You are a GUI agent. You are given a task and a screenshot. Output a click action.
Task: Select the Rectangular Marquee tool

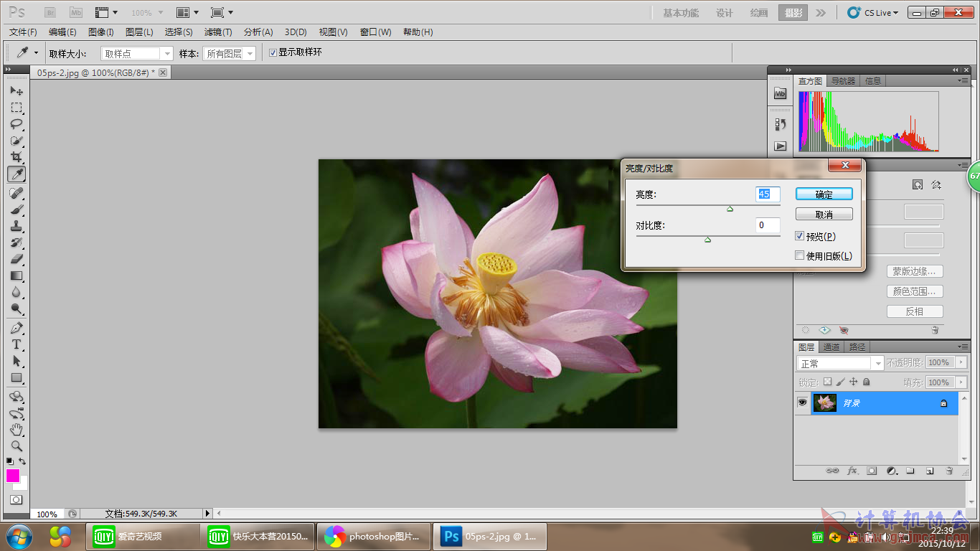coord(17,108)
